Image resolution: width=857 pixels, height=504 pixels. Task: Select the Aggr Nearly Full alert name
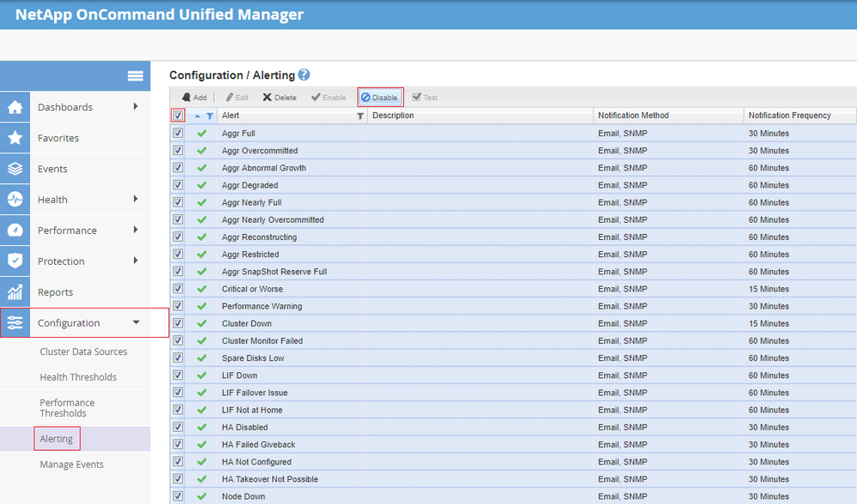[x=251, y=202]
